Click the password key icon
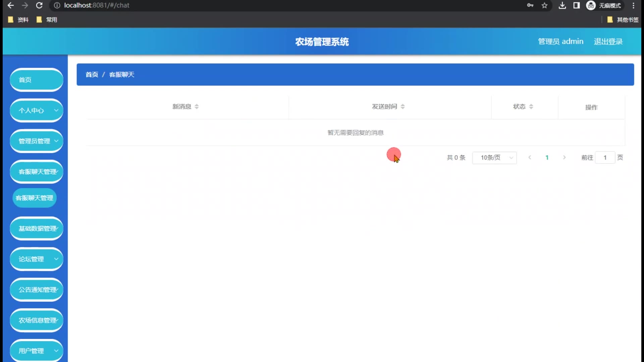The width and height of the screenshot is (644, 362). 530,5
